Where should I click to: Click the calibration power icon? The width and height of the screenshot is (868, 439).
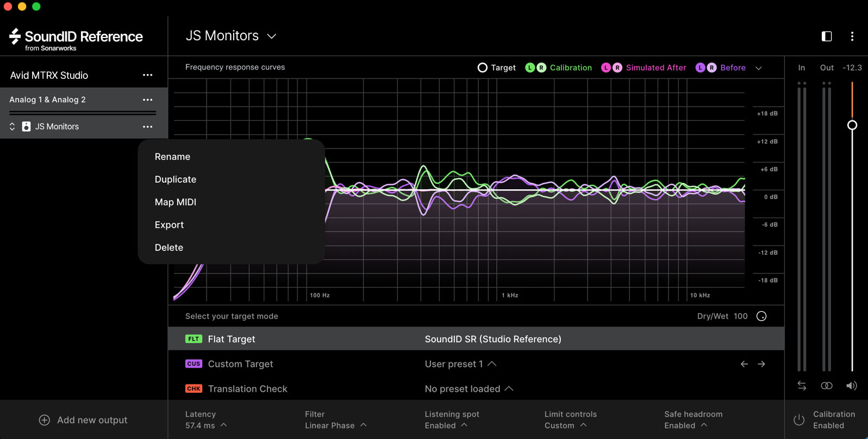799,420
